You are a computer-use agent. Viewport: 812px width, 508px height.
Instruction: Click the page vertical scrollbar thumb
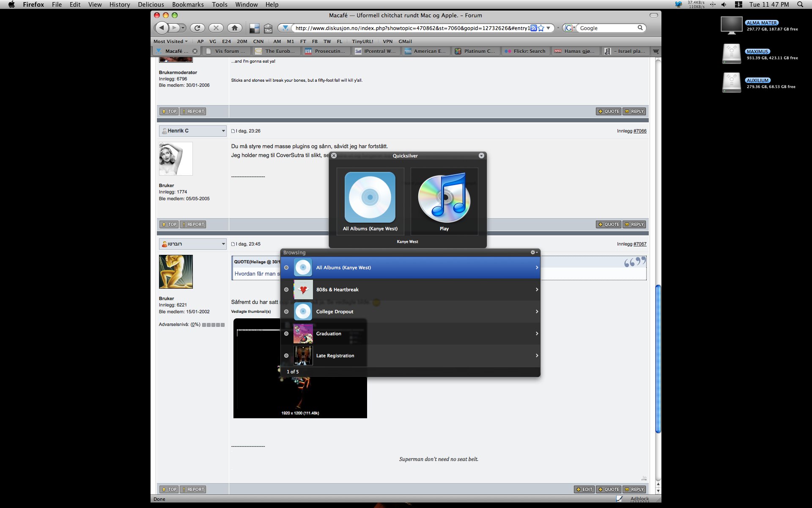[658, 359]
